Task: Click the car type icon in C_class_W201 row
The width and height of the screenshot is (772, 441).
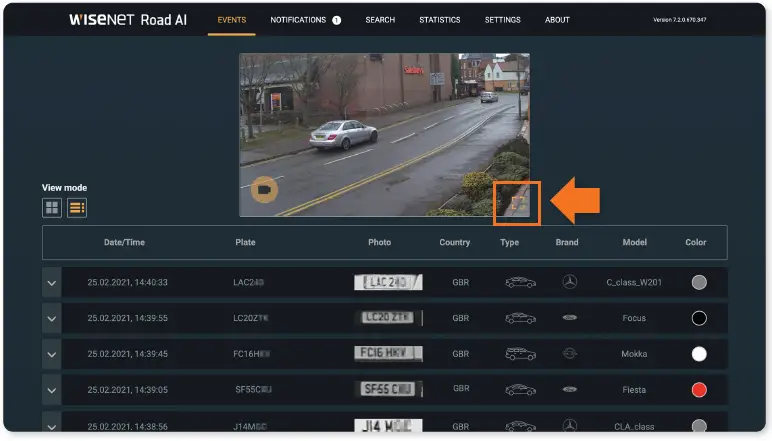Action: [x=520, y=283]
